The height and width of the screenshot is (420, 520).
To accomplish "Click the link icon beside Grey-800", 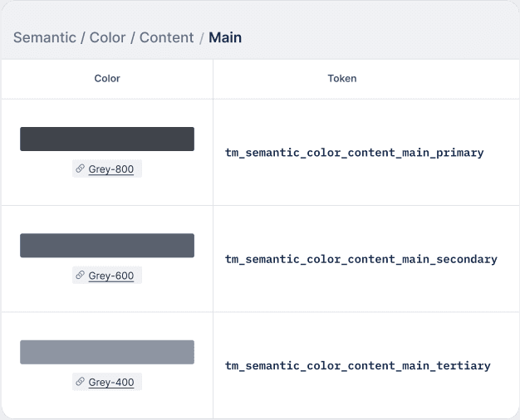I will (81, 168).
